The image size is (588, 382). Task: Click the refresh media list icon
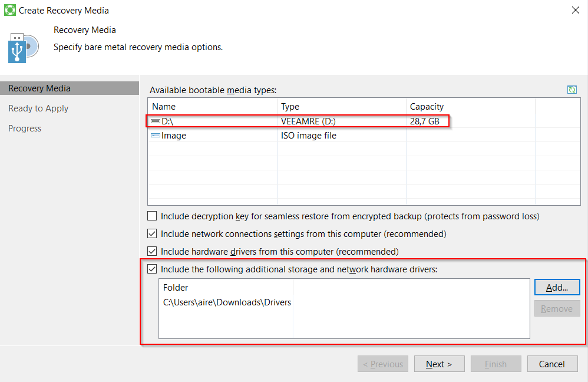point(572,90)
